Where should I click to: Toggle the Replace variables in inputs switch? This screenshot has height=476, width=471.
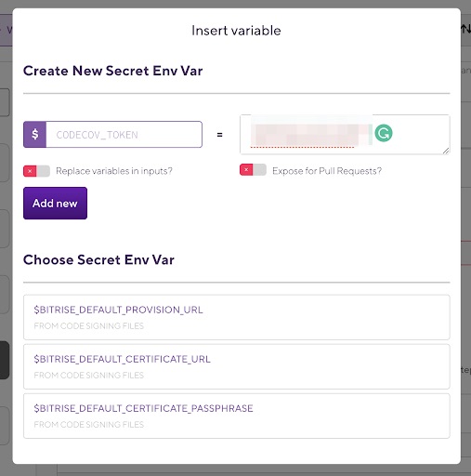click(36, 171)
